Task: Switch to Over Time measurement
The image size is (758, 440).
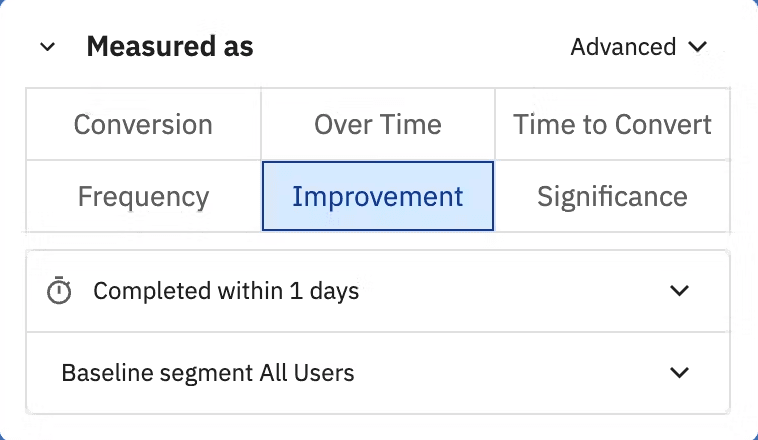Action: tap(378, 124)
